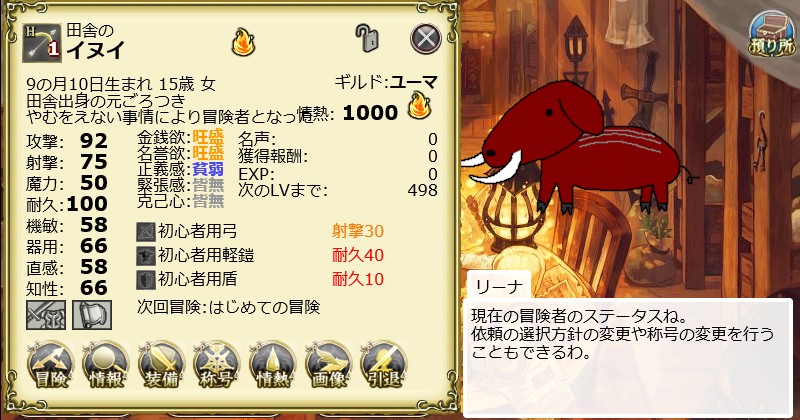Close the character status panel
The image size is (800, 420).
pos(426,38)
